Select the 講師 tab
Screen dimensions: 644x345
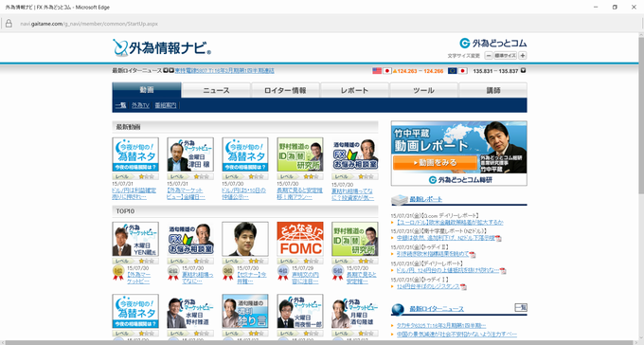tap(492, 90)
